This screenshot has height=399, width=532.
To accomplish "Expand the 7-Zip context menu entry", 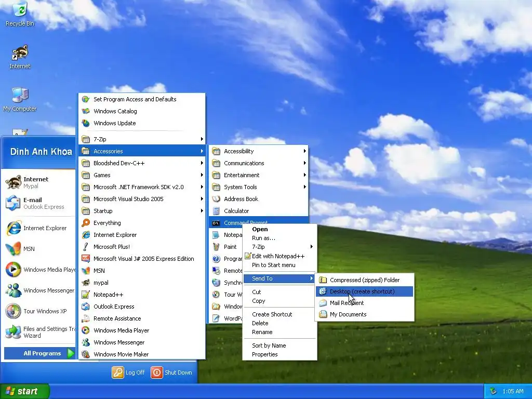I will click(280, 247).
